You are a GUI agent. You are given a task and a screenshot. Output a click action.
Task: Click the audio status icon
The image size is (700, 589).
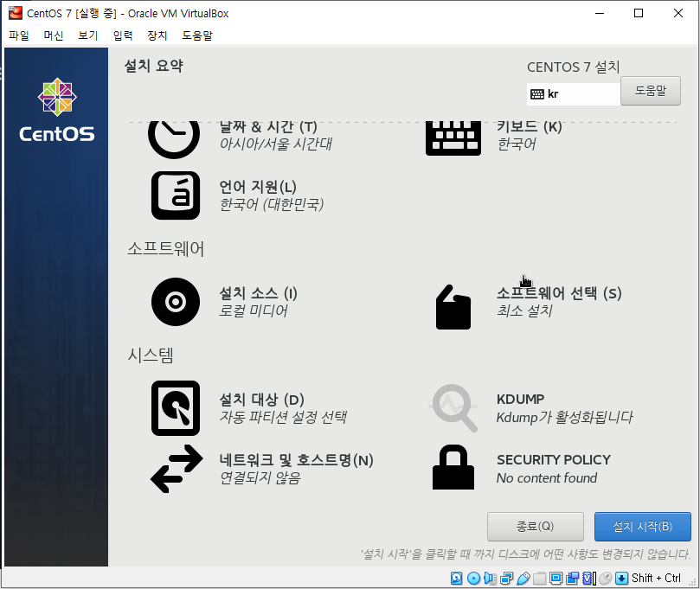(x=490, y=579)
